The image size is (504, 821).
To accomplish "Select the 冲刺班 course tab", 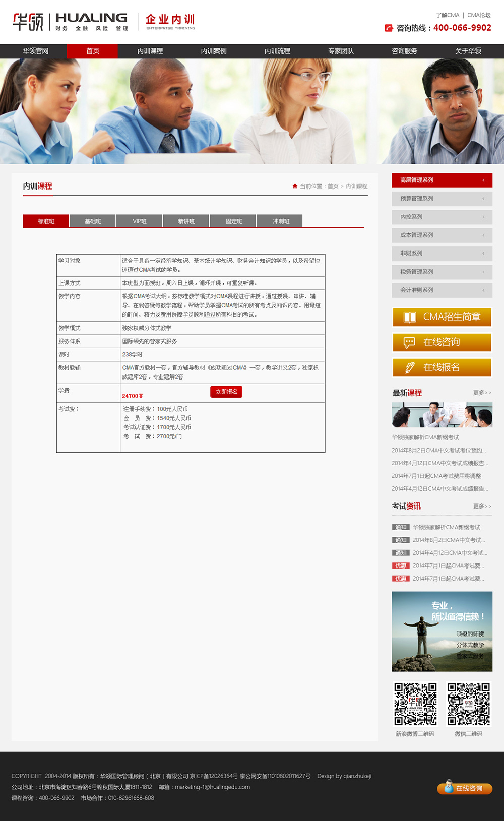I will click(x=281, y=221).
